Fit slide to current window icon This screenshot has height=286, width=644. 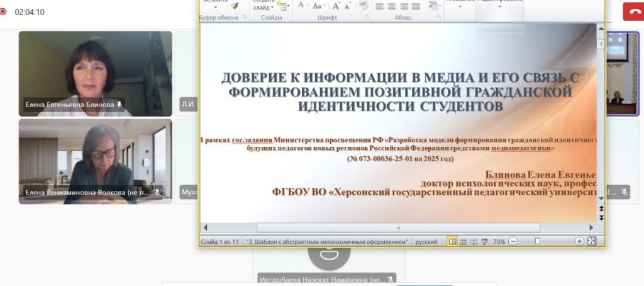click(591, 241)
